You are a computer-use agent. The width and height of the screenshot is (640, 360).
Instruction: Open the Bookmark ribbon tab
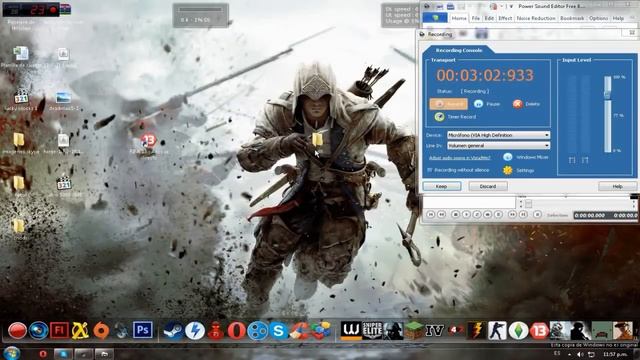coord(572,18)
